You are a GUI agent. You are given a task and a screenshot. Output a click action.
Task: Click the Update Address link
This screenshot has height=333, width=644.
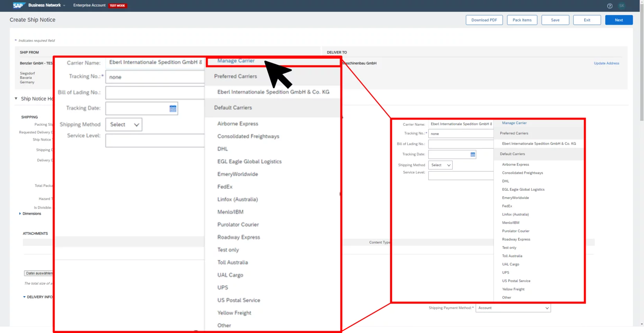[606, 63]
